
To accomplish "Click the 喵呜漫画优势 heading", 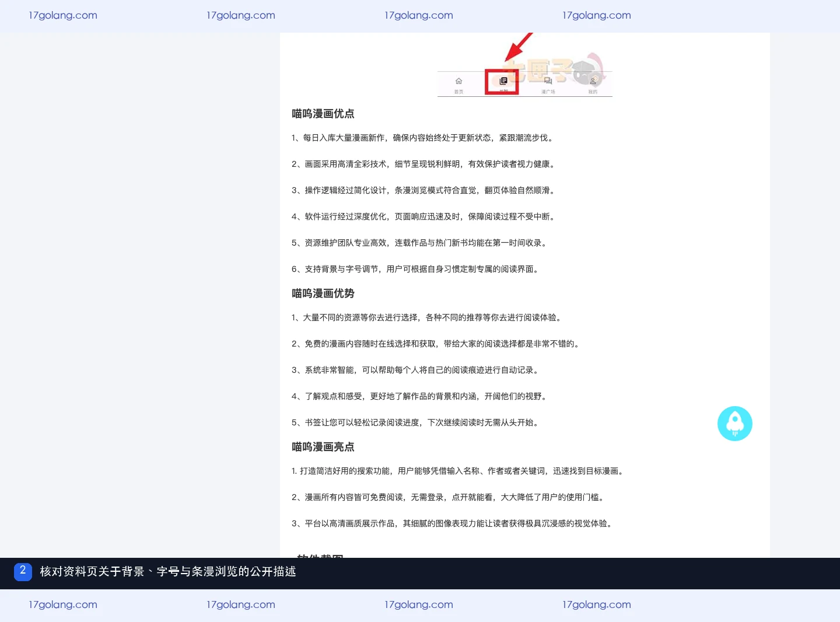I will (x=323, y=293).
